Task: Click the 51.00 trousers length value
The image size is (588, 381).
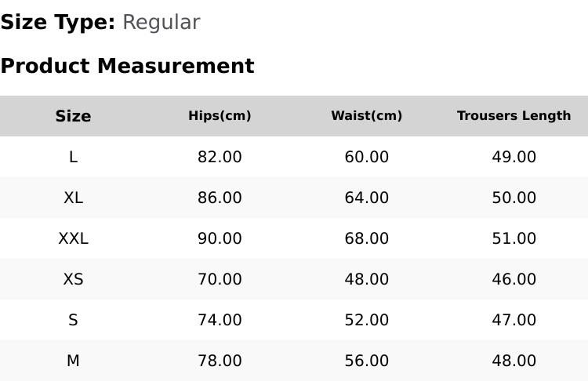Action: pyautogui.click(x=514, y=238)
